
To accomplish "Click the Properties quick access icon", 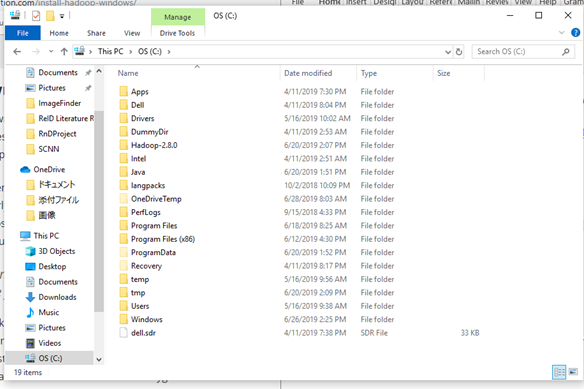I will (x=36, y=16).
